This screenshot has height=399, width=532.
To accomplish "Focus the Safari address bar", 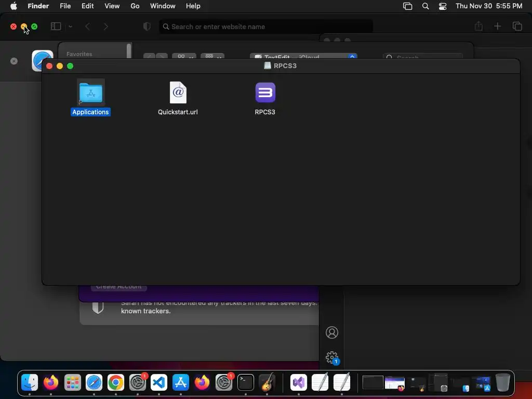I will (265, 26).
